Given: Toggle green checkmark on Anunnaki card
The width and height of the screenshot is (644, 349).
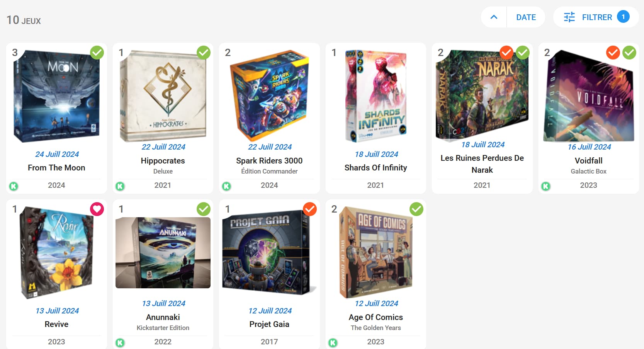Looking at the screenshot, I should tap(204, 209).
